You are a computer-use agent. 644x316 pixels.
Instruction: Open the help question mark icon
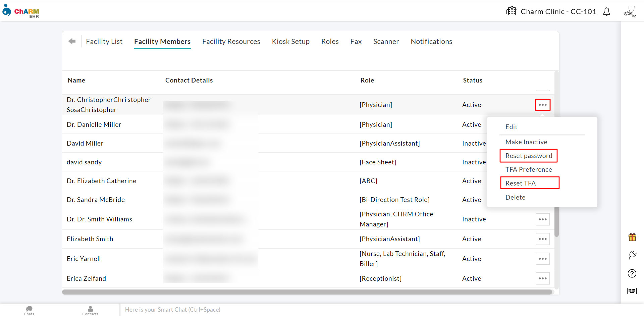click(x=632, y=273)
